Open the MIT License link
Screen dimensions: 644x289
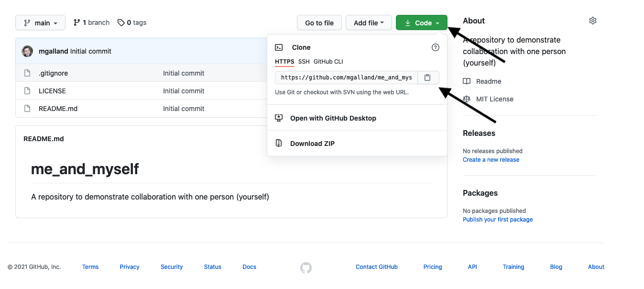(495, 99)
